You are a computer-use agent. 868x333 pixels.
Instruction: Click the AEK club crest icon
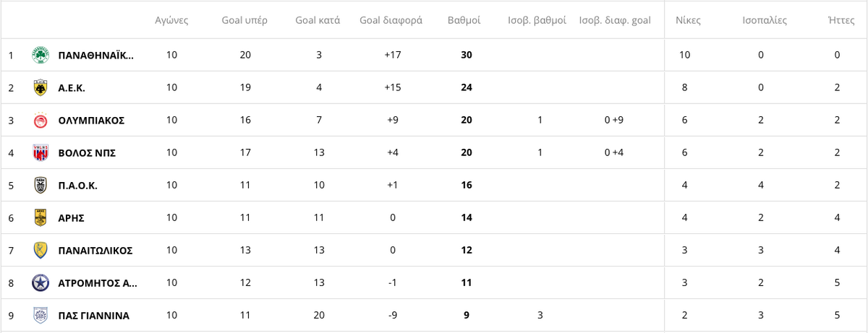pos(41,87)
